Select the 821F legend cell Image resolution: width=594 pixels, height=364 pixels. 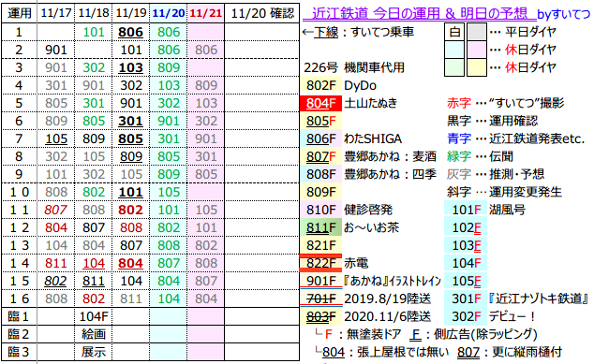pyautogui.click(x=320, y=245)
